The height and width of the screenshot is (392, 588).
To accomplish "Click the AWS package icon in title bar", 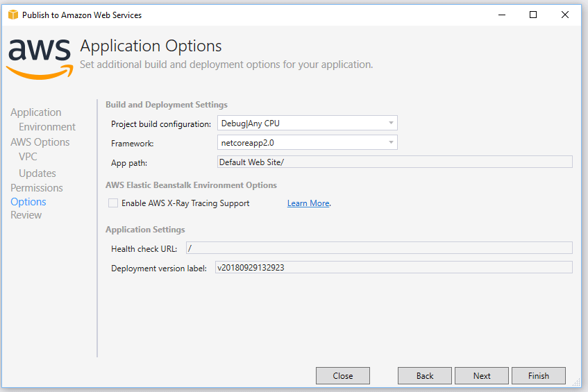I will 13,15.
